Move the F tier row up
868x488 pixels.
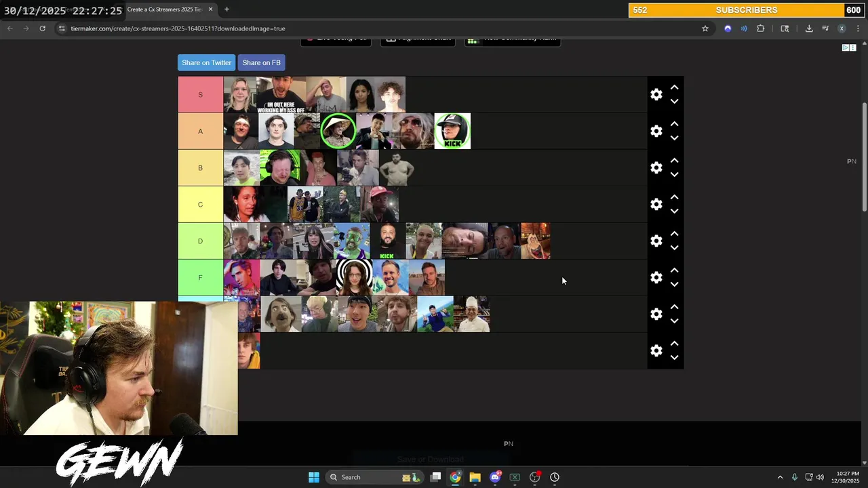pos(674,270)
